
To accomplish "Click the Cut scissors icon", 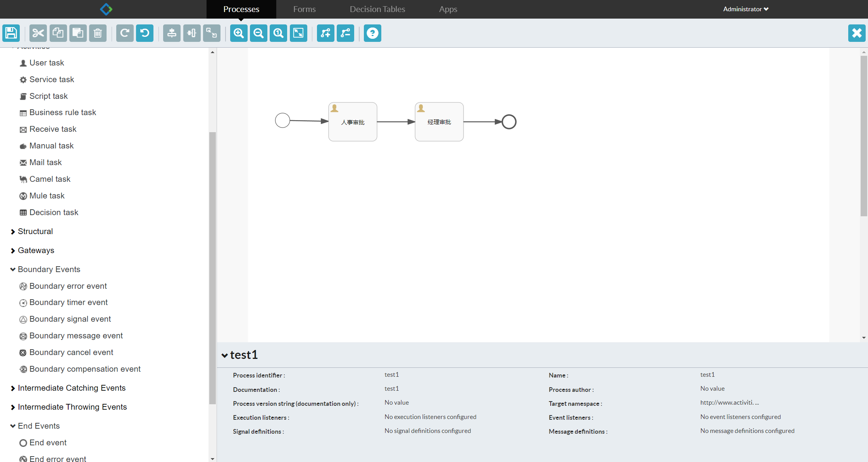I will 38,33.
